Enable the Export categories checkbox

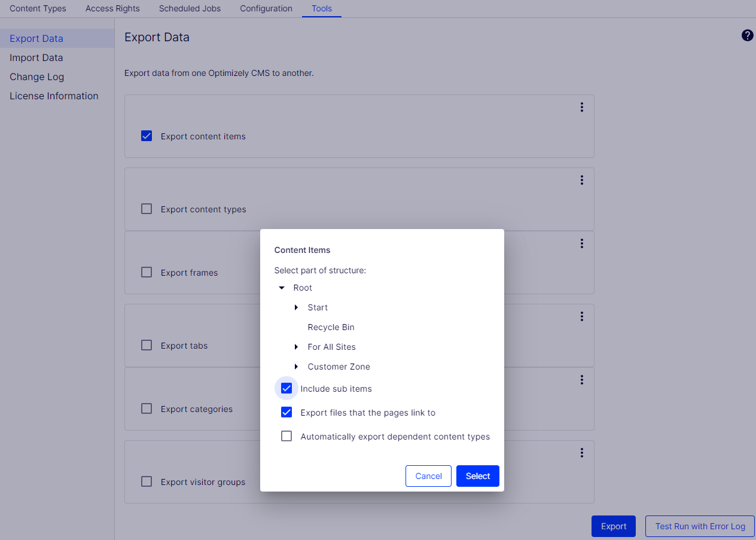tap(147, 408)
